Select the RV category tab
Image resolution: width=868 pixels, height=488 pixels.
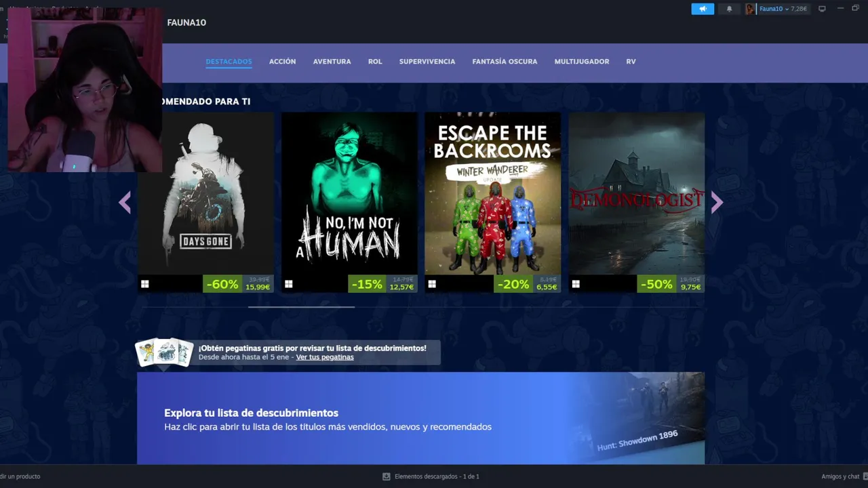click(x=631, y=62)
